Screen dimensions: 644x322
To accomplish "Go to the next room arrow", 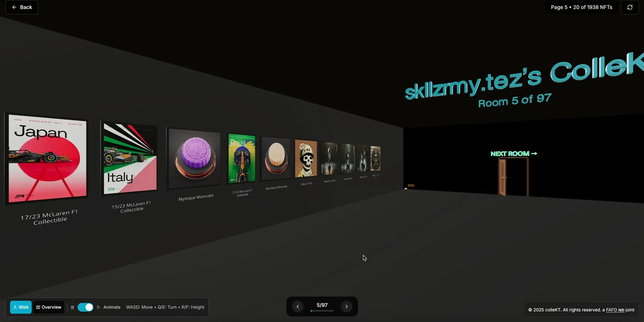I will click(346, 306).
